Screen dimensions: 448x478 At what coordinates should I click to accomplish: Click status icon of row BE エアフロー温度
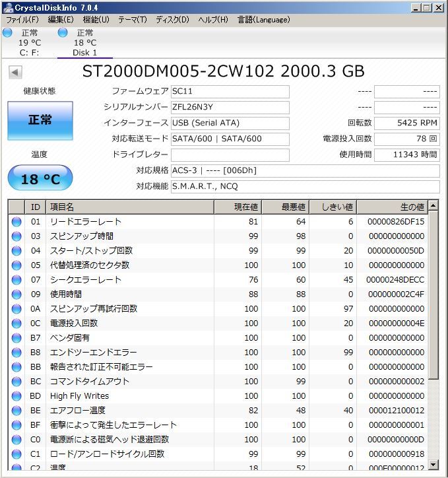coord(16,411)
